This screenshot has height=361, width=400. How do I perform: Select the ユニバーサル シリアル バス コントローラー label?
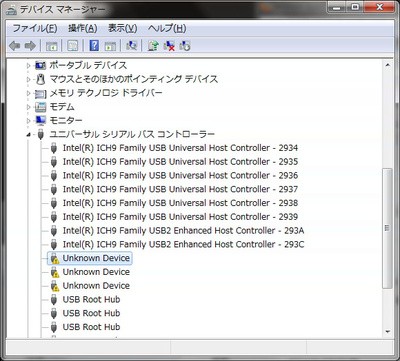pos(132,134)
